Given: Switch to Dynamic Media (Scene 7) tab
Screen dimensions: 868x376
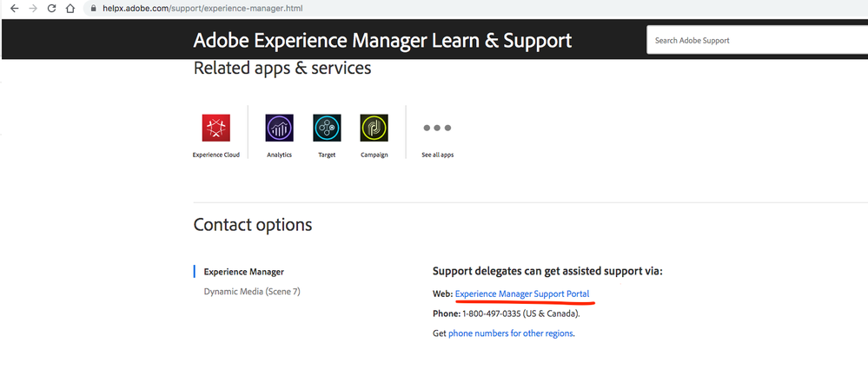Looking at the screenshot, I should coord(252,292).
